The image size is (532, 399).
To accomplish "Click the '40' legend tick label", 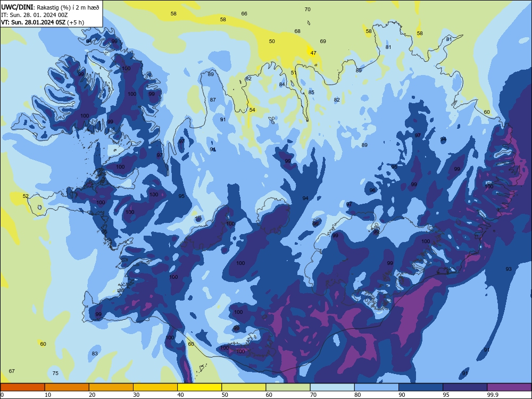I will click(180, 395).
